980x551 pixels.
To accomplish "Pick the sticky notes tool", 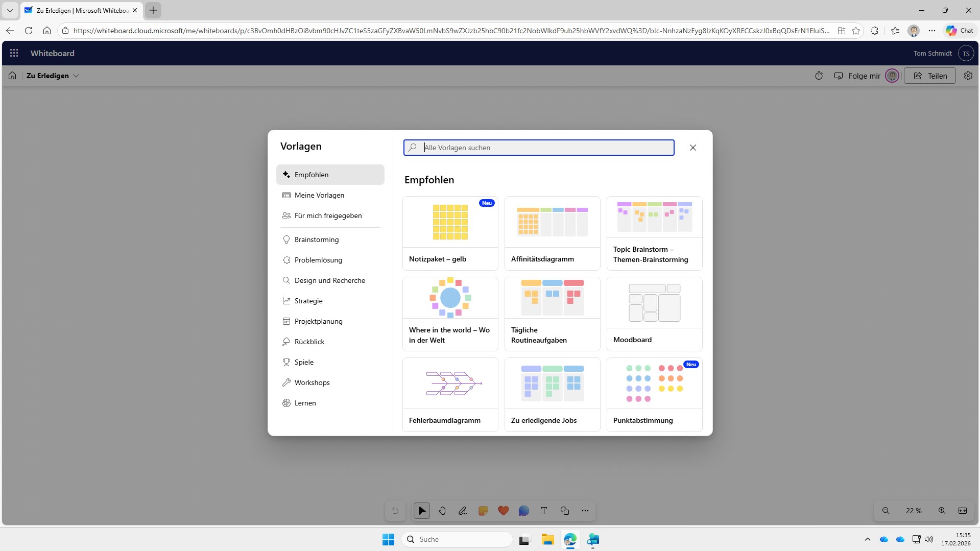I will [483, 511].
